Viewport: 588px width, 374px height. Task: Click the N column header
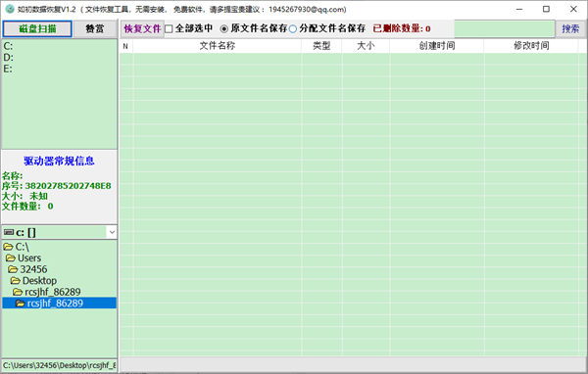click(x=126, y=46)
